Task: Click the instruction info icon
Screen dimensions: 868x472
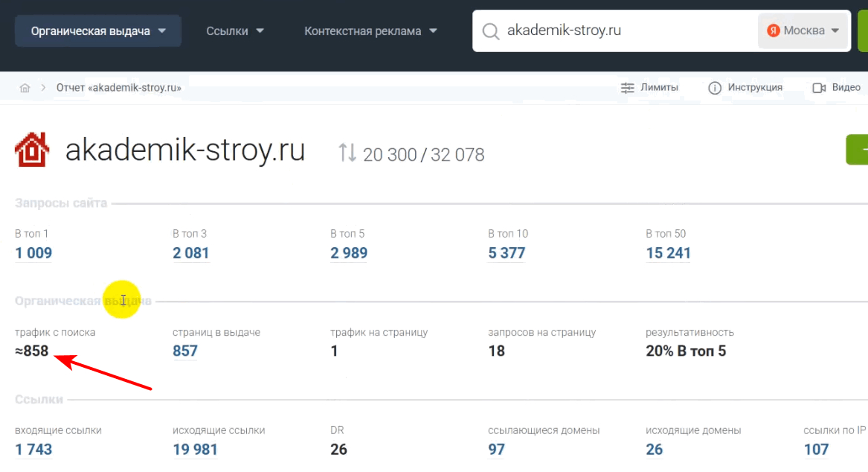Action: pyautogui.click(x=715, y=88)
